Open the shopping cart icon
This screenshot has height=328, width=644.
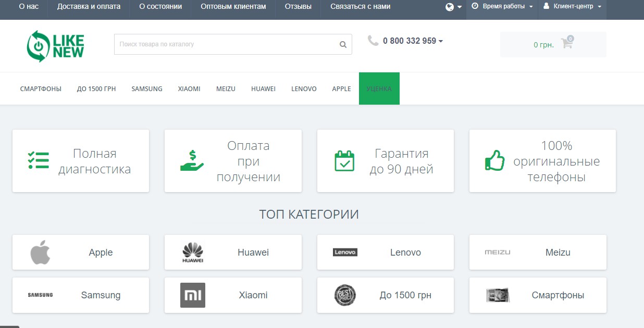[x=566, y=44]
